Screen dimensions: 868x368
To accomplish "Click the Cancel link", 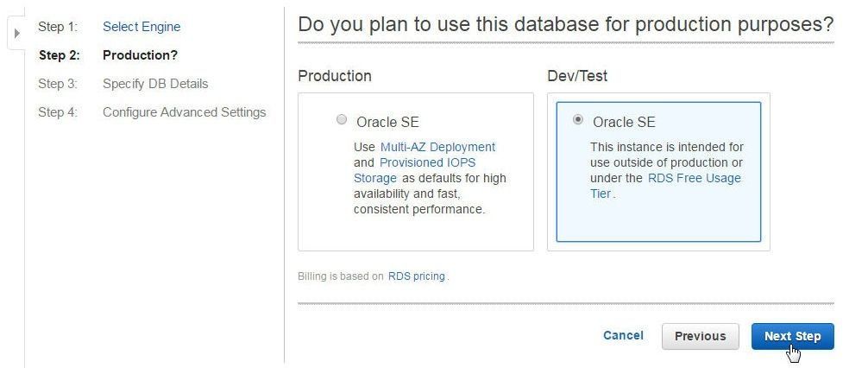I will pyautogui.click(x=623, y=335).
